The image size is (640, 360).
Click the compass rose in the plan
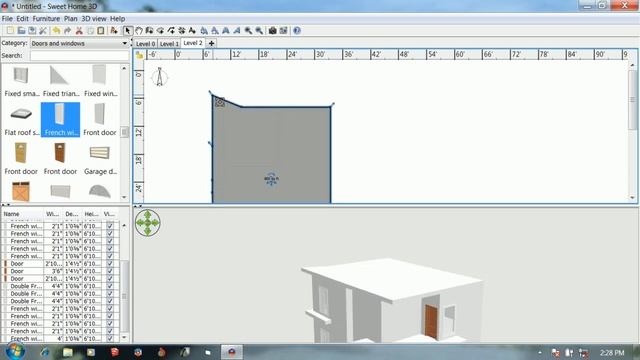160,77
